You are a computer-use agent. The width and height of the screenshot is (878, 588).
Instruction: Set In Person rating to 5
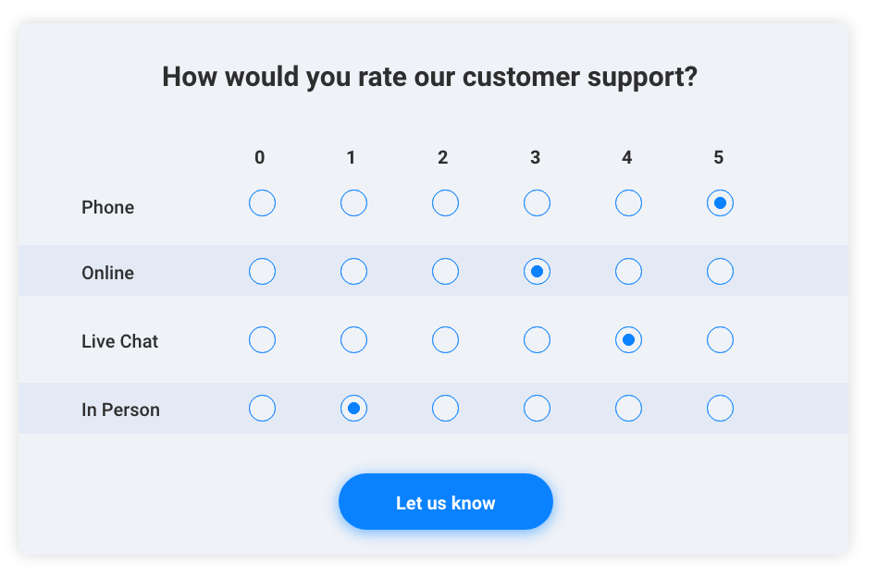point(720,409)
